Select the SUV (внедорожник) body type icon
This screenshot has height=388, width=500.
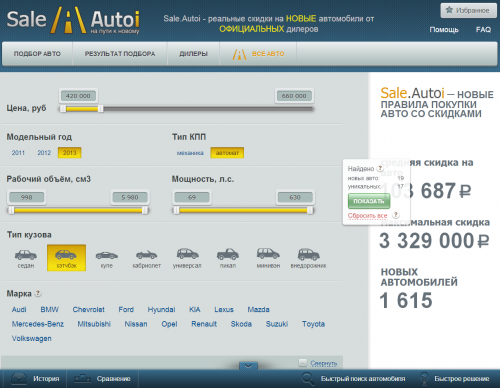(x=308, y=254)
